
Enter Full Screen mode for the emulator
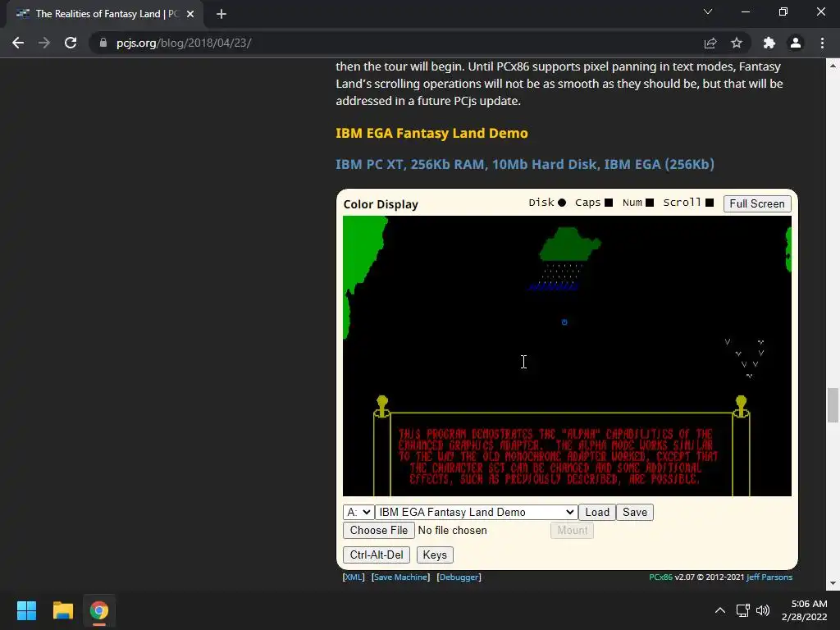pos(757,203)
